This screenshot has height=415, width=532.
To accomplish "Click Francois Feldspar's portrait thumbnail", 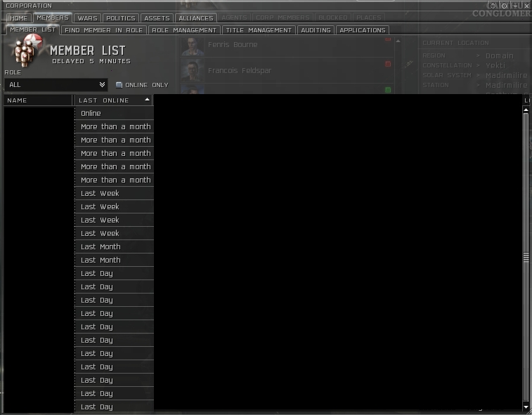I will coord(192,71).
